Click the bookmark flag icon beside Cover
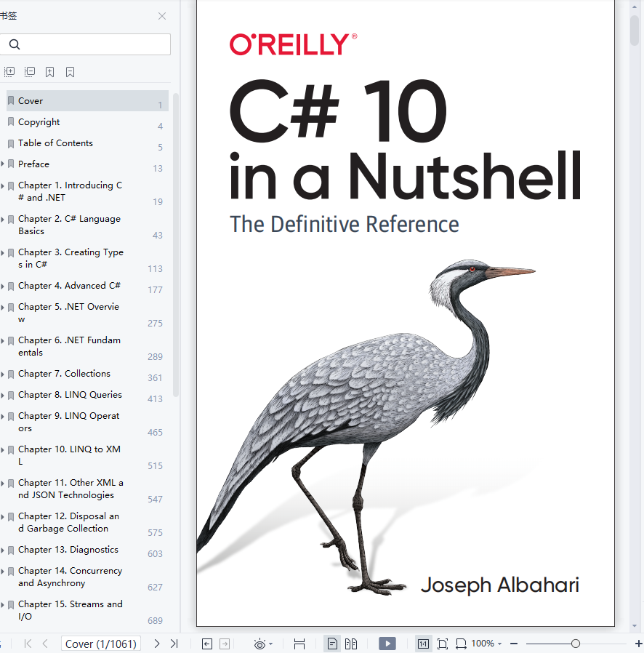The height and width of the screenshot is (653, 644). tap(11, 101)
